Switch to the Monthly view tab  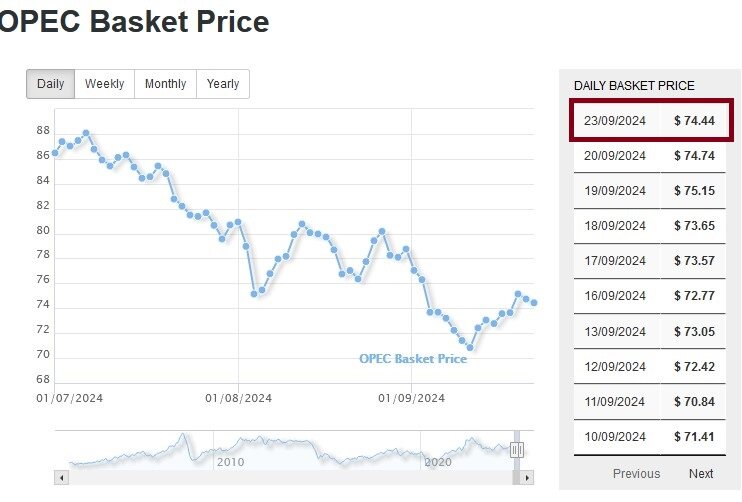[165, 84]
